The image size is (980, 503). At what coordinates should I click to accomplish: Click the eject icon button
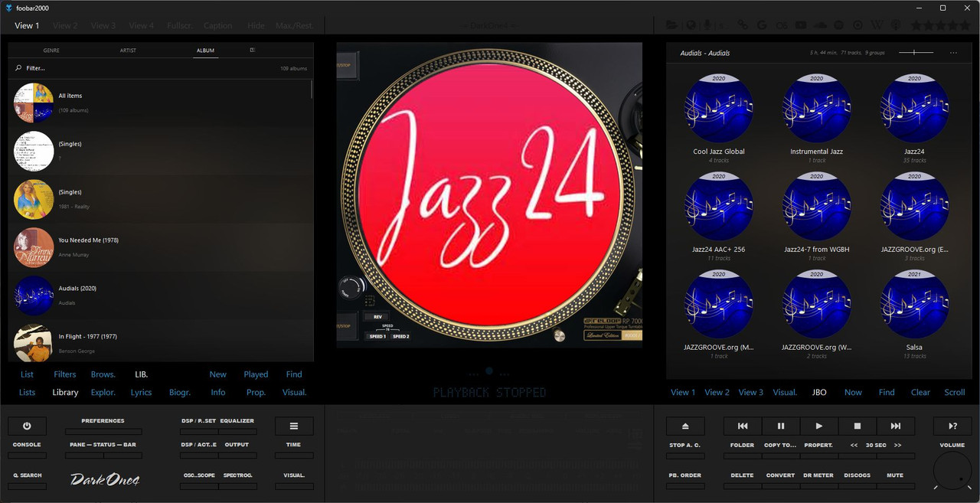coord(685,426)
